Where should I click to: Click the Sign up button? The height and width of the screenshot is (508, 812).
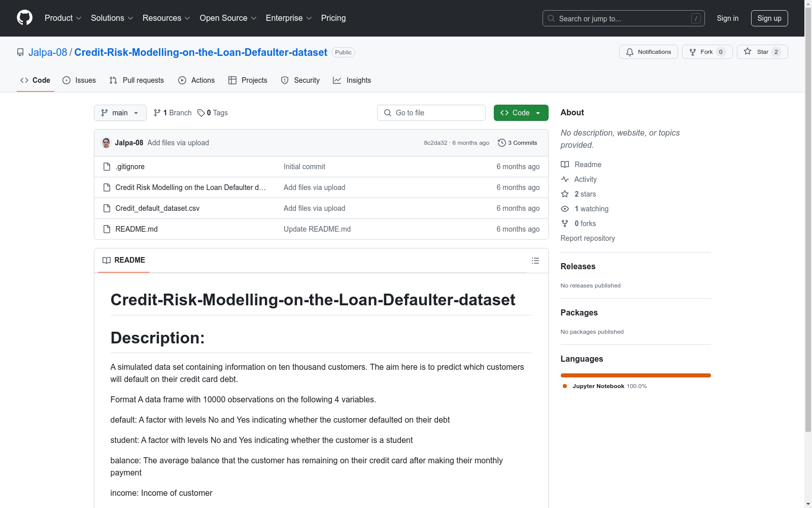click(x=769, y=18)
